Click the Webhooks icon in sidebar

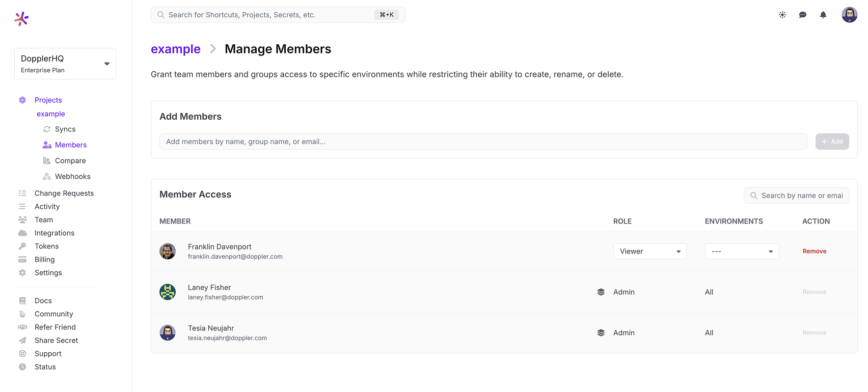47,177
